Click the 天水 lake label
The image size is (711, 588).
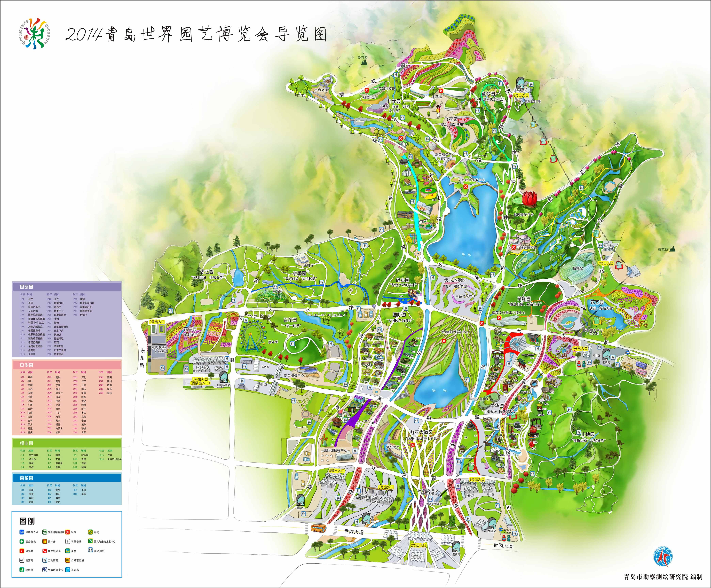(x=466, y=254)
